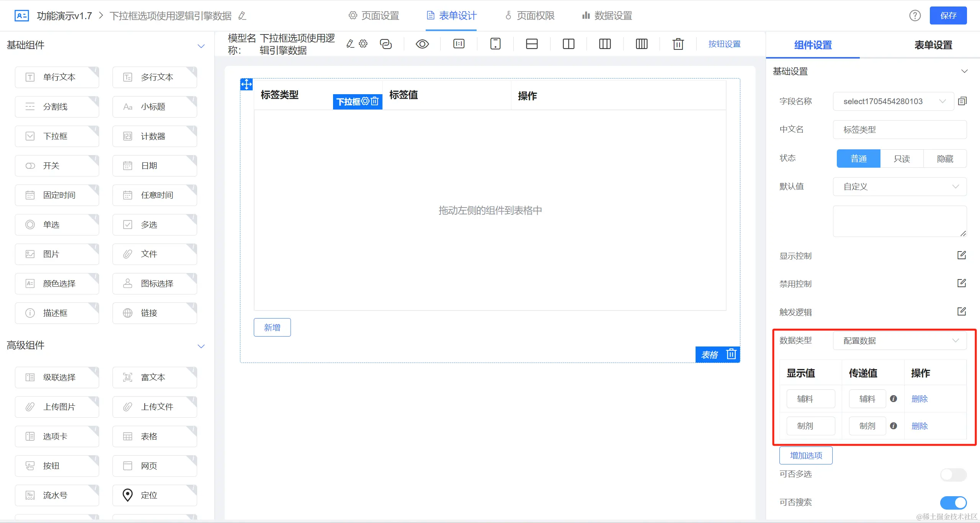The height and width of the screenshot is (523, 980).
Task: Click the copy icon beside field name
Action: pyautogui.click(x=962, y=101)
